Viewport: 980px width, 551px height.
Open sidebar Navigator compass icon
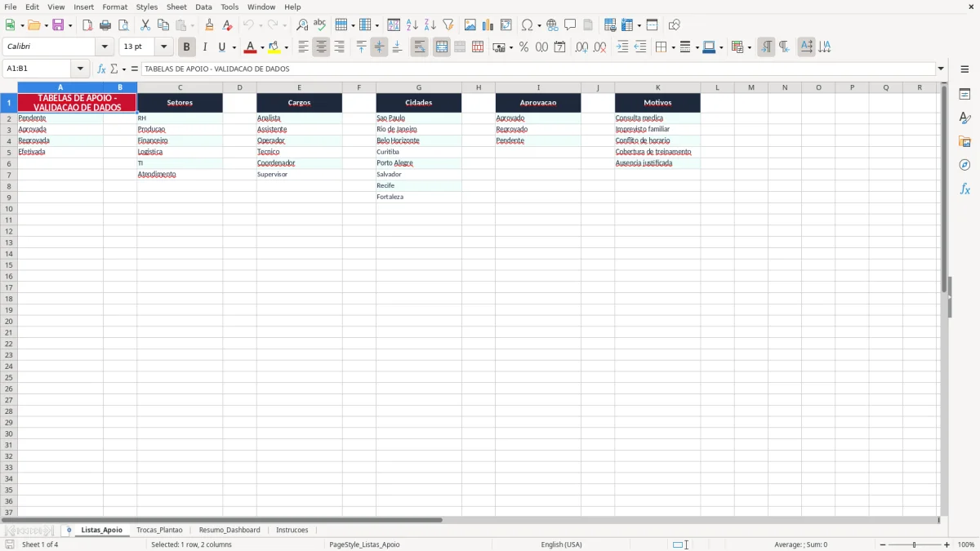click(x=964, y=165)
